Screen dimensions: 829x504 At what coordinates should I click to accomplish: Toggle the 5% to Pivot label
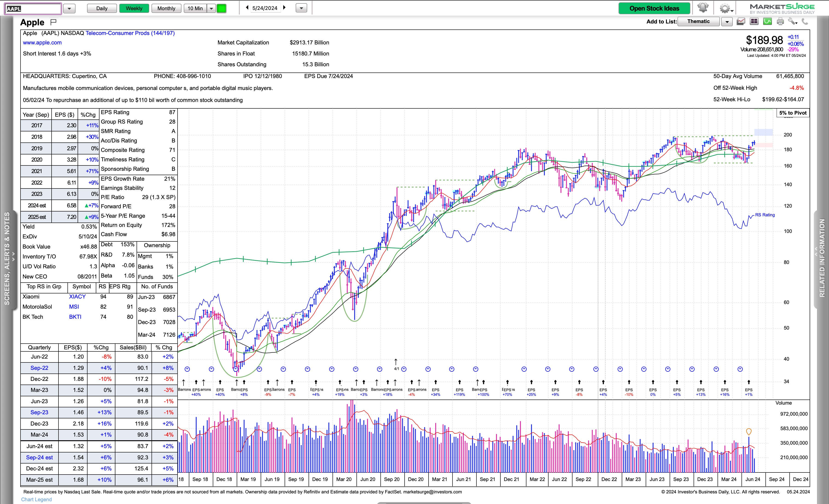coord(793,113)
